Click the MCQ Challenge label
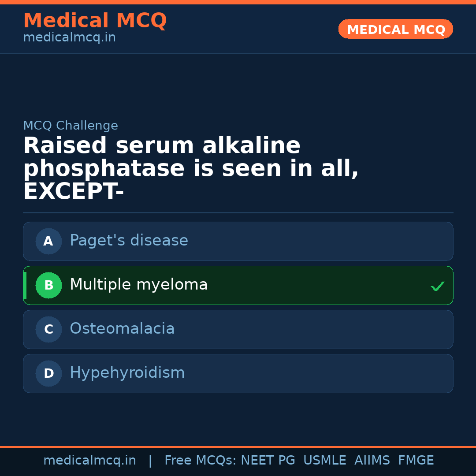 point(71,126)
